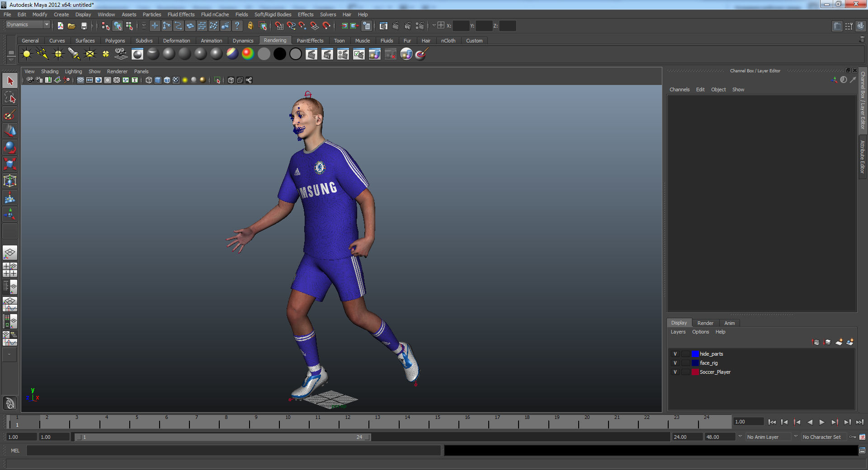Click the Open Scene folder icon
868x470 pixels.
click(71, 26)
